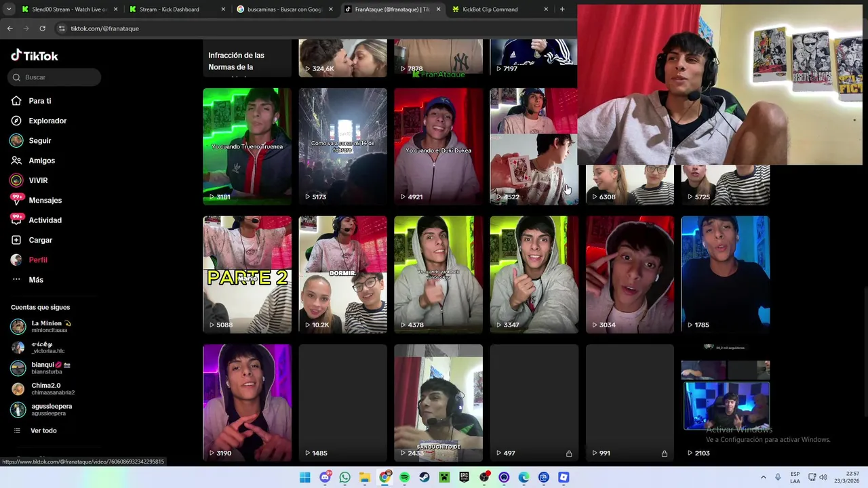Open the VIVIR live section

click(x=38, y=180)
